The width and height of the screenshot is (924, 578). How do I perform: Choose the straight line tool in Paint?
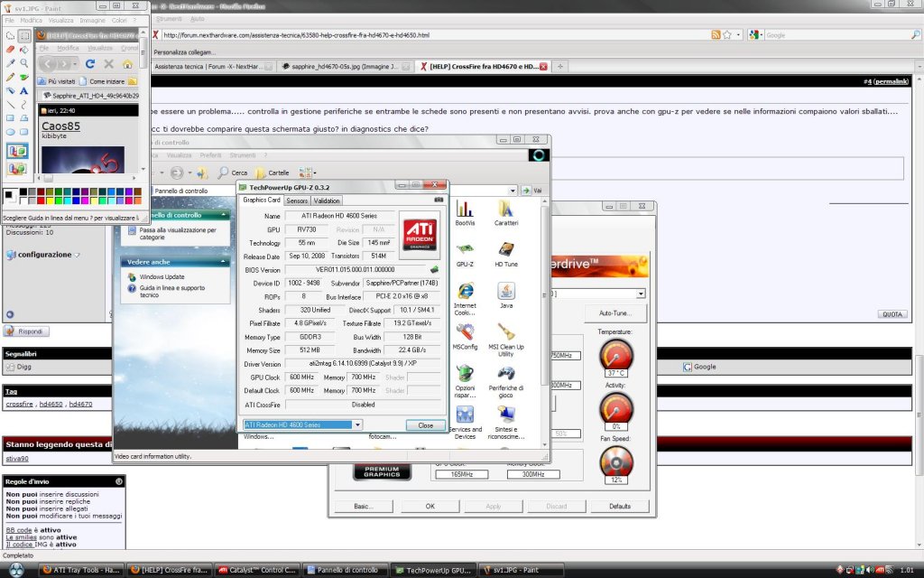(10, 105)
